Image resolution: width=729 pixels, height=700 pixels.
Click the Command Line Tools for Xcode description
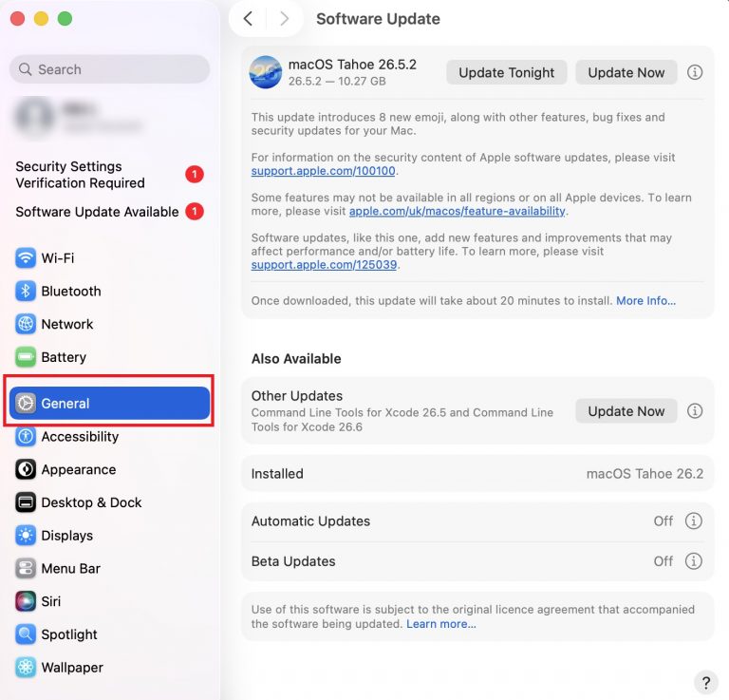402,420
